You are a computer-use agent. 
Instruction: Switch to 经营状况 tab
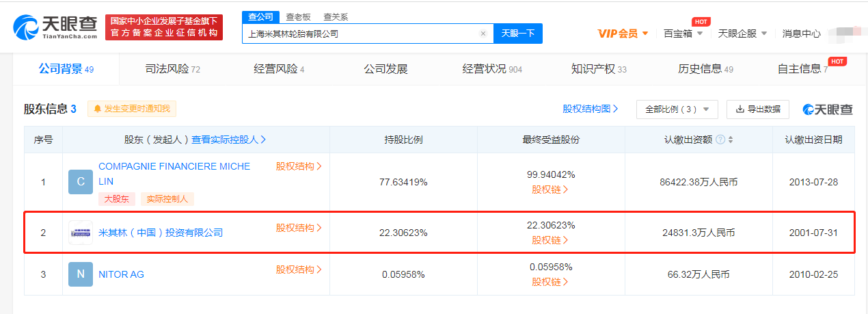[492, 68]
